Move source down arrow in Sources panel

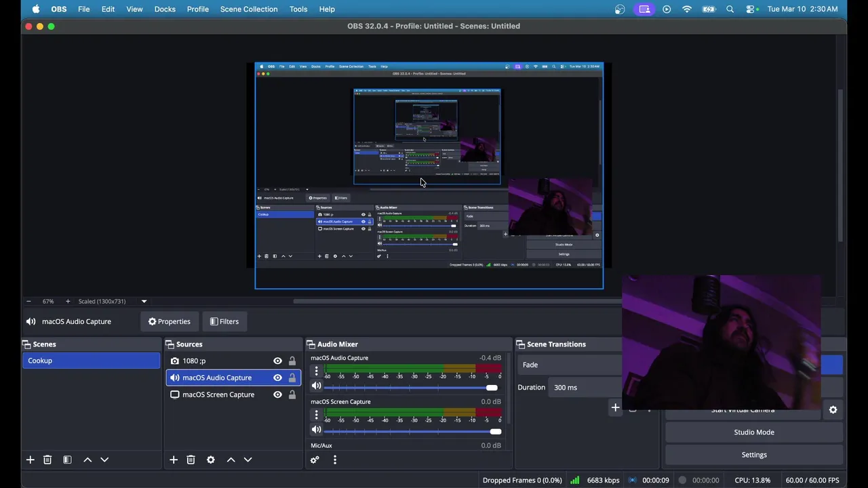point(248,460)
